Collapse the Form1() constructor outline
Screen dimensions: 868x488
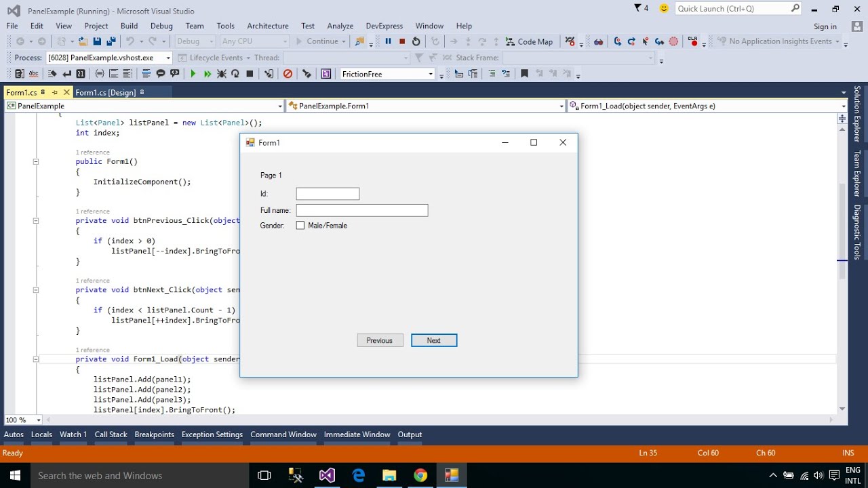click(x=36, y=162)
